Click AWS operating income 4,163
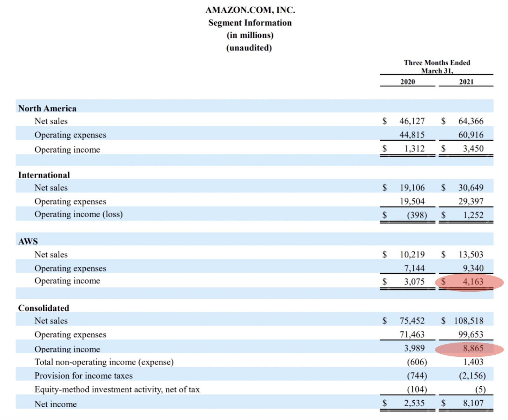The image size is (508, 420). [473, 282]
